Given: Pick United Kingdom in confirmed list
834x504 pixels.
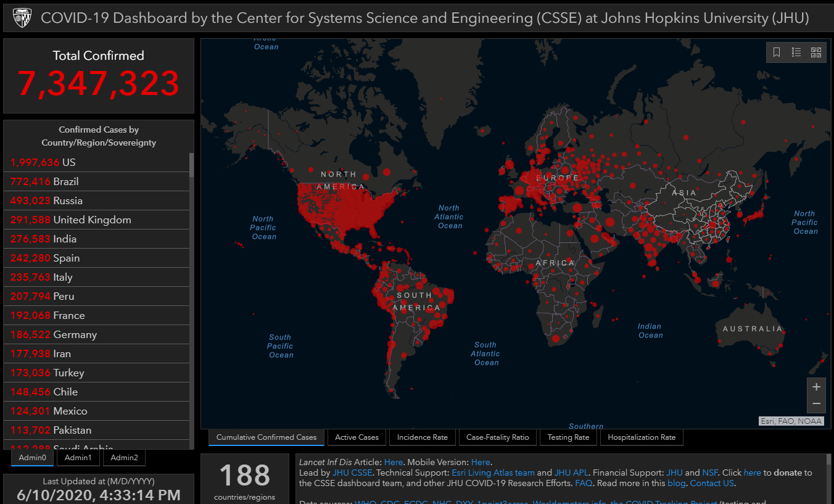Looking at the screenshot, I should (96, 220).
